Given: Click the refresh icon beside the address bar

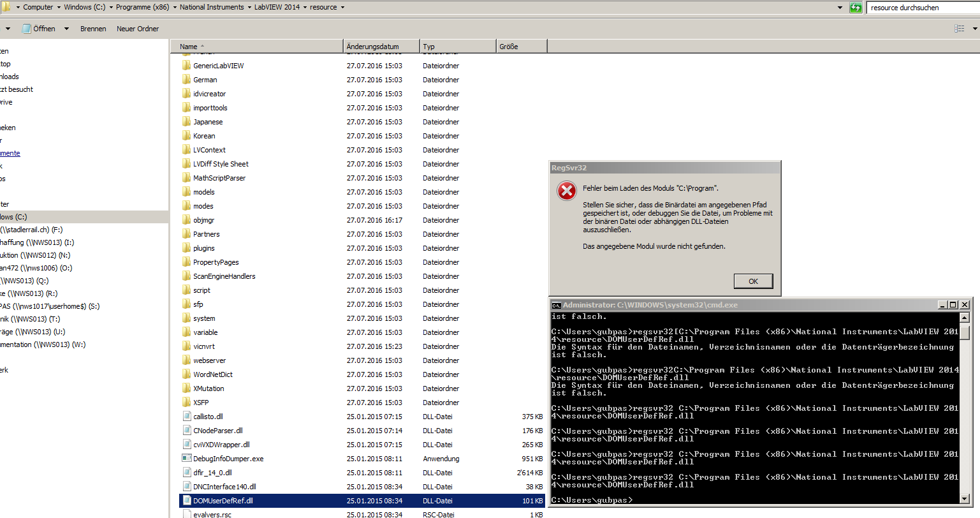Looking at the screenshot, I should click(856, 8).
